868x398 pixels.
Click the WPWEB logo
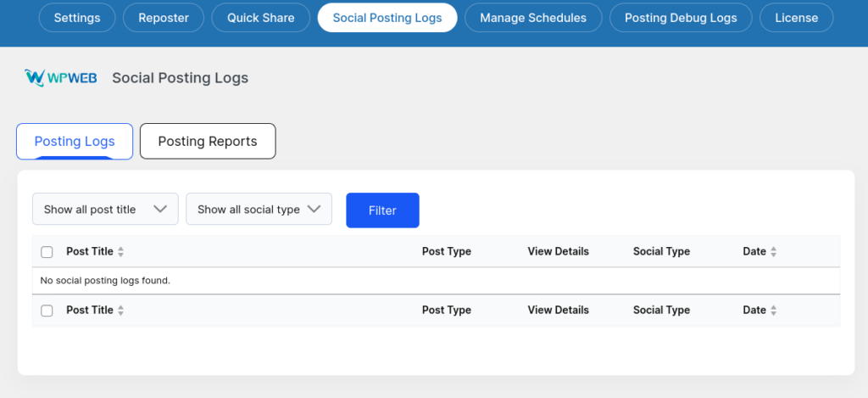pyautogui.click(x=61, y=78)
